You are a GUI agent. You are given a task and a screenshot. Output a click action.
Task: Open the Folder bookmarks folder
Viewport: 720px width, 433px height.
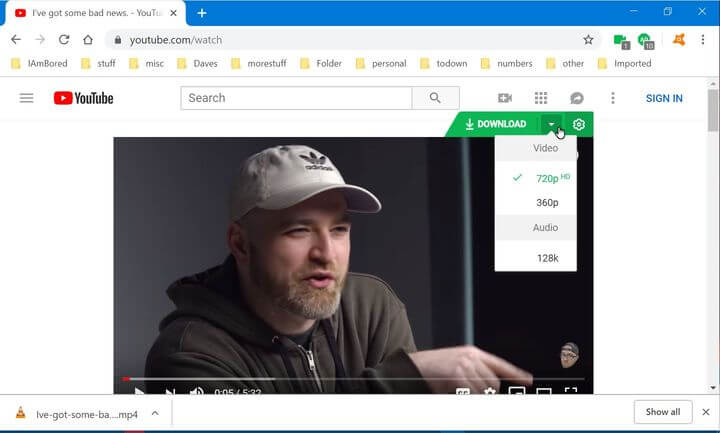(321, 63)
